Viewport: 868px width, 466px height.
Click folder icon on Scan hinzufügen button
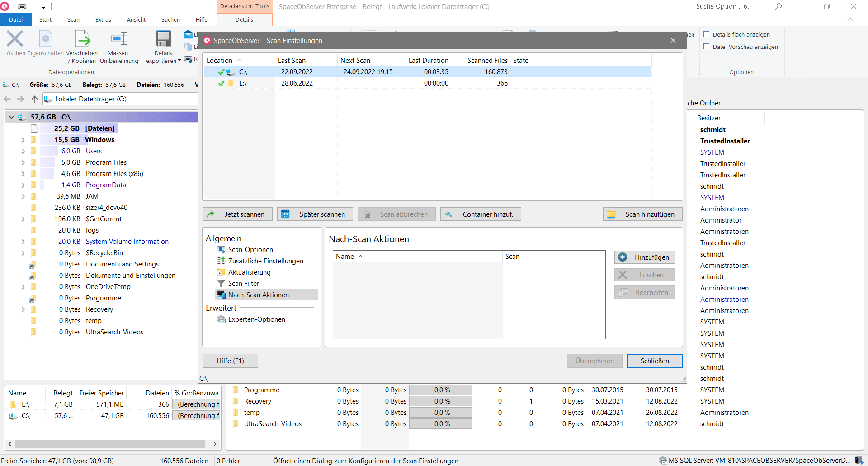click(611, 214)
